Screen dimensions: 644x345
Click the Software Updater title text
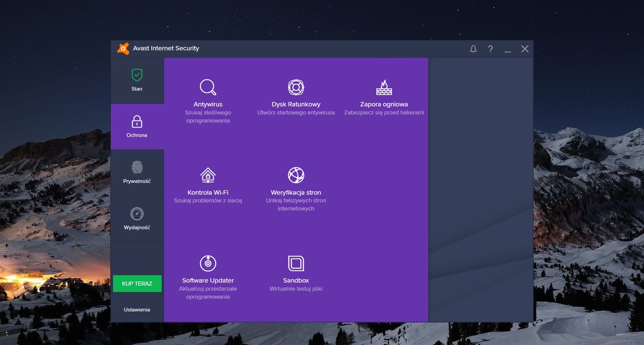tap(208, 281)
